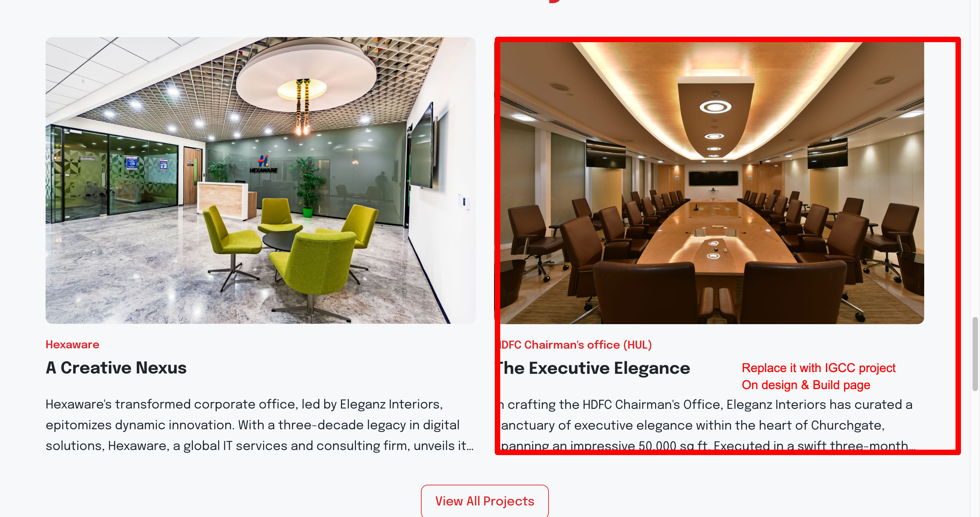Click the pendant lamp under the round ceiling
Image resolution: width=980 pixels, height=517 pixels.
303,107
